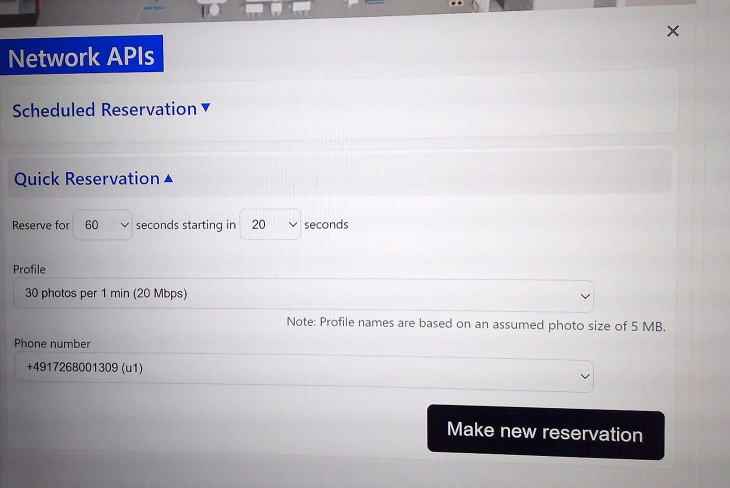
Task: Click the Quick Reservation up triangle icon
Action: pyautogui.click(x=168, y=179)
